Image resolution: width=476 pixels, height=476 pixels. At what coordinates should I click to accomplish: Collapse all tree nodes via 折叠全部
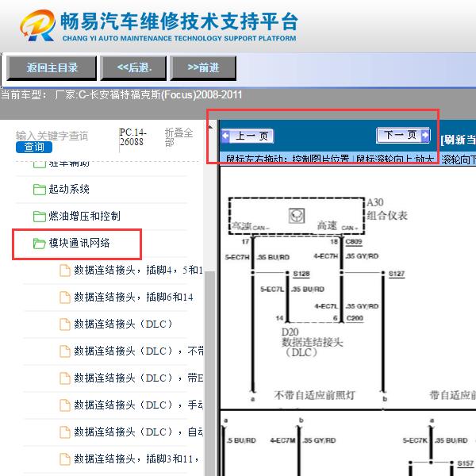pos(178,137)
